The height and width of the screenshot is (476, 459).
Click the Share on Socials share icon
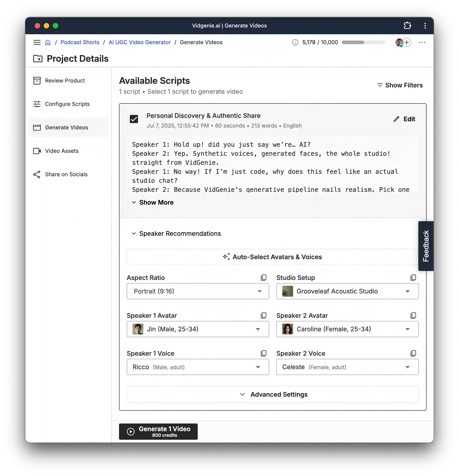[37, 174]
